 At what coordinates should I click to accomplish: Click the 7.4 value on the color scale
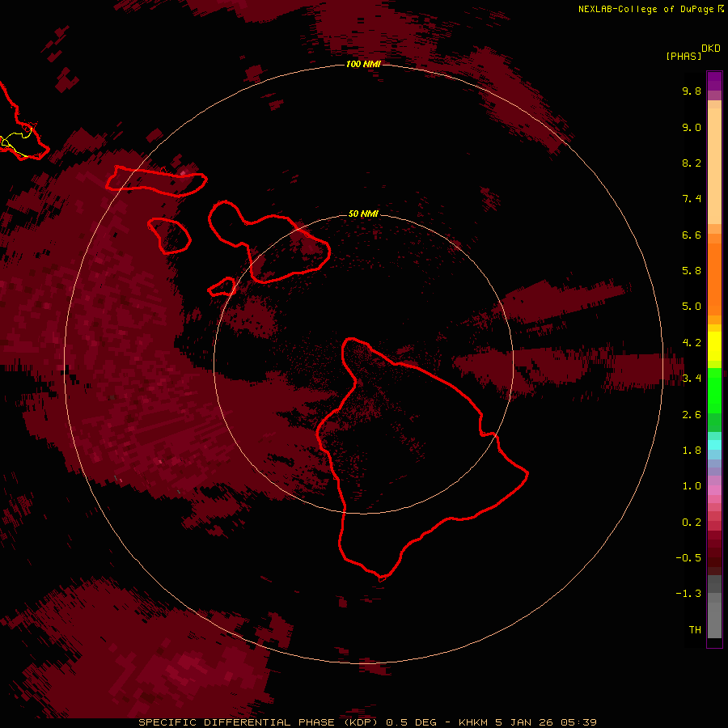(x=692, y=199)
